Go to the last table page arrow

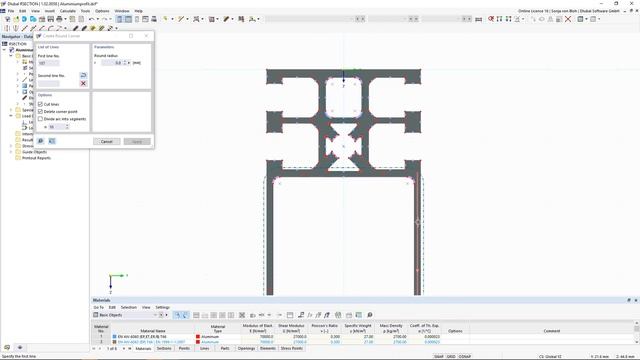[130, 349]
